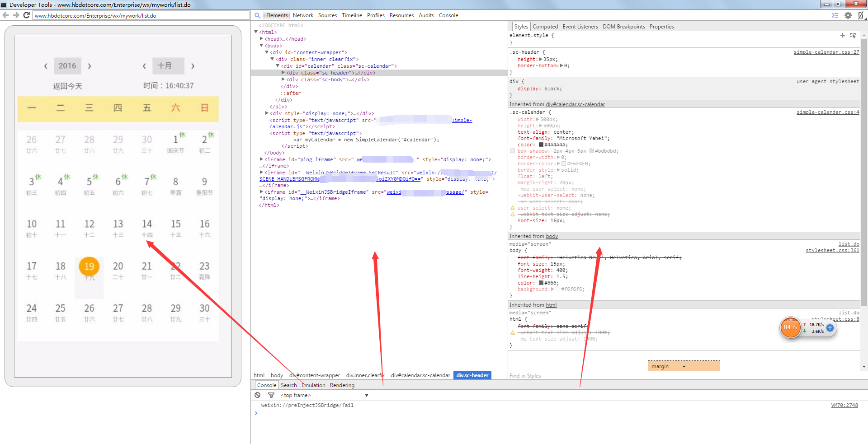Click the #666 color swatch in body rule

[x=541, y=283]
